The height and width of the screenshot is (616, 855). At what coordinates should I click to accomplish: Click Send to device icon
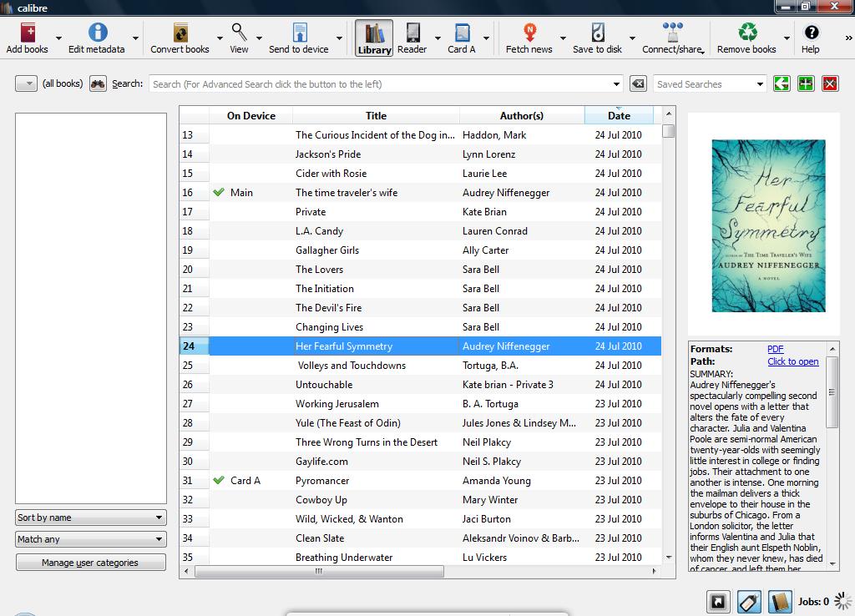pos(300,33)
